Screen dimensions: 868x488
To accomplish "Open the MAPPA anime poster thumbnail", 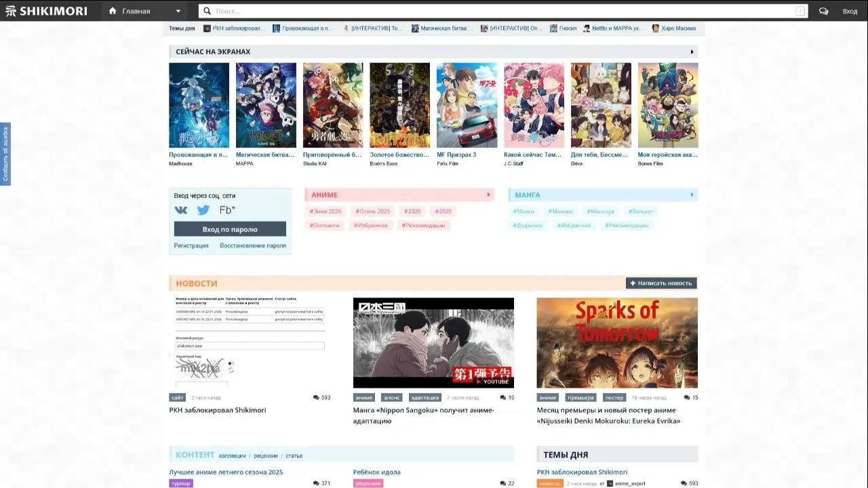I will [x=266, y=105].
